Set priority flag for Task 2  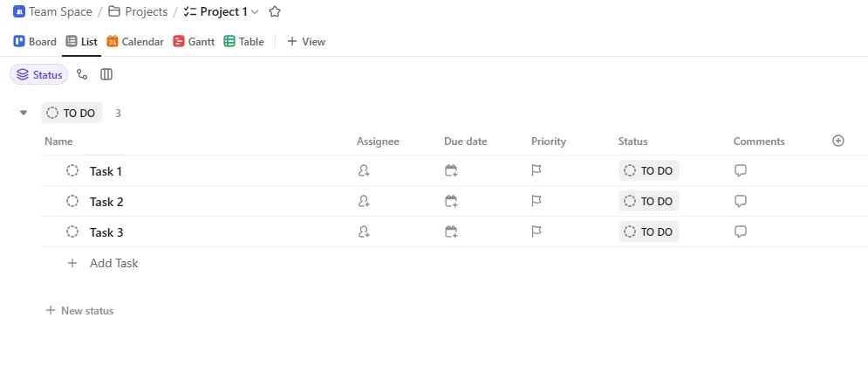tap(537, 201)
